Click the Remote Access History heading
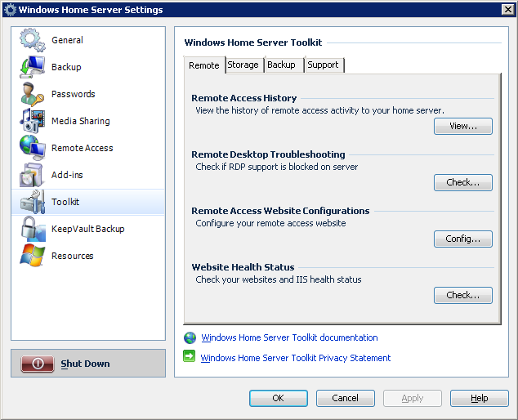This screenshot has height=420, width=518. [x=244, y=98]
